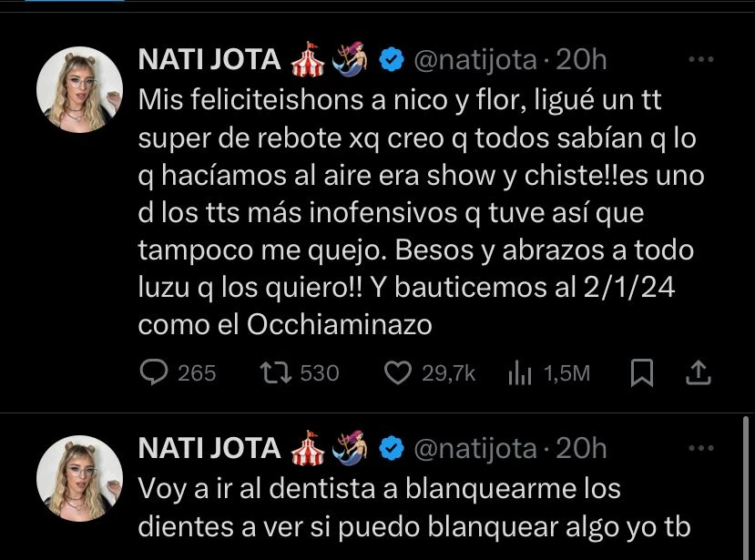The image size is (755, 560).
Task: Open NATI JOTA name above feliciteishons tweet
Action: click(209, 60)
